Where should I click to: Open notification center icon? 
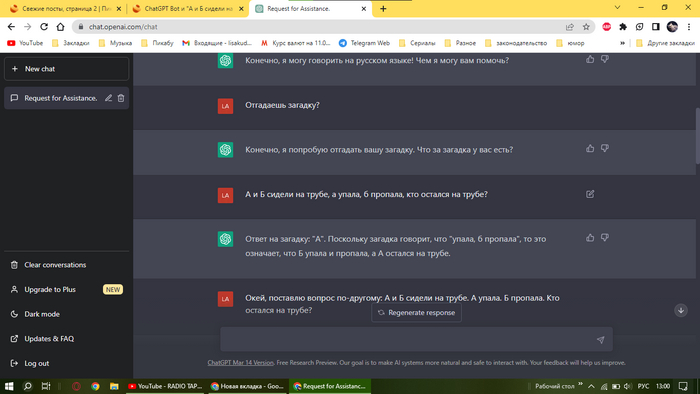coord(683,386)
